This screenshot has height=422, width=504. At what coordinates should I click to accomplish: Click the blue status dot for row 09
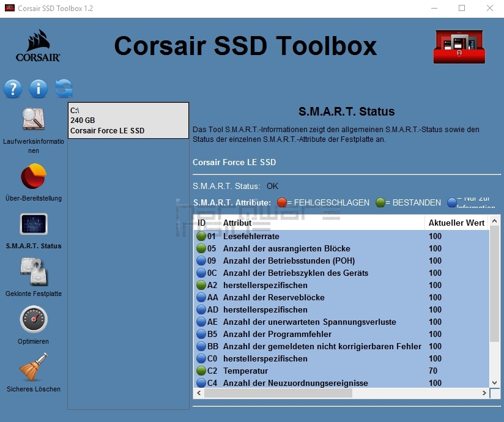(x=201, y=261)
